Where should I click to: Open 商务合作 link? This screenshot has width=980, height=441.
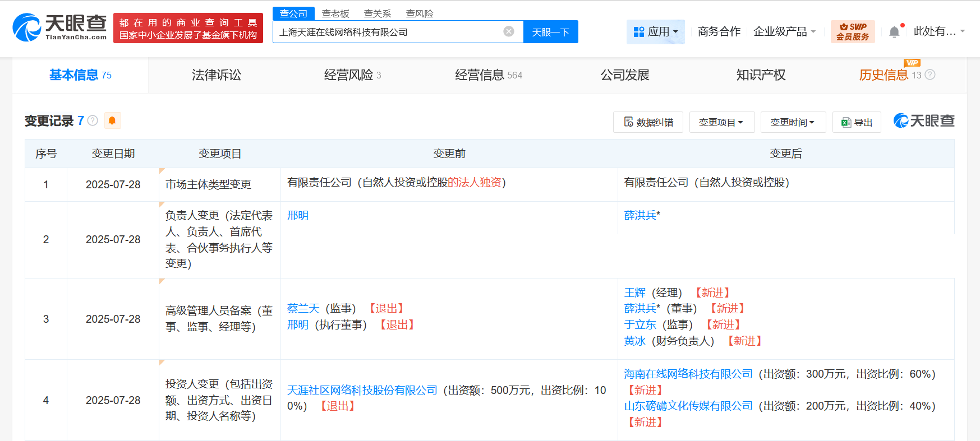719,31
